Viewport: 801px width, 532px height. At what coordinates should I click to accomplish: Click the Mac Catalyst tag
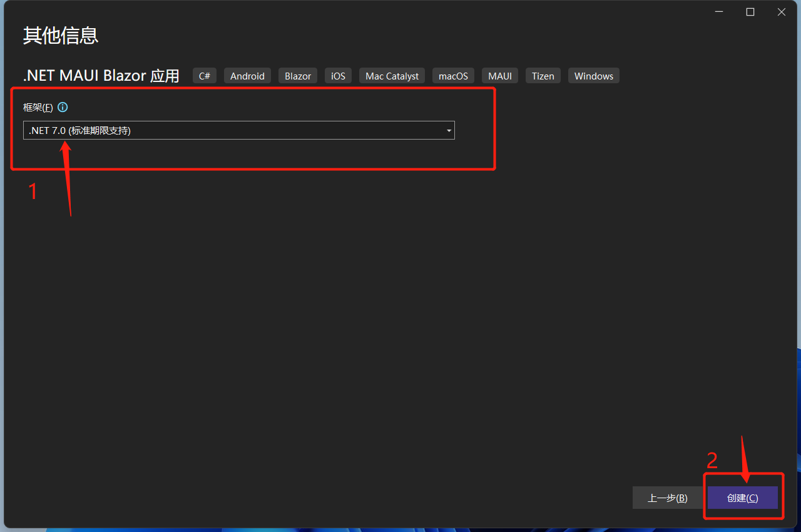point(392,76)
